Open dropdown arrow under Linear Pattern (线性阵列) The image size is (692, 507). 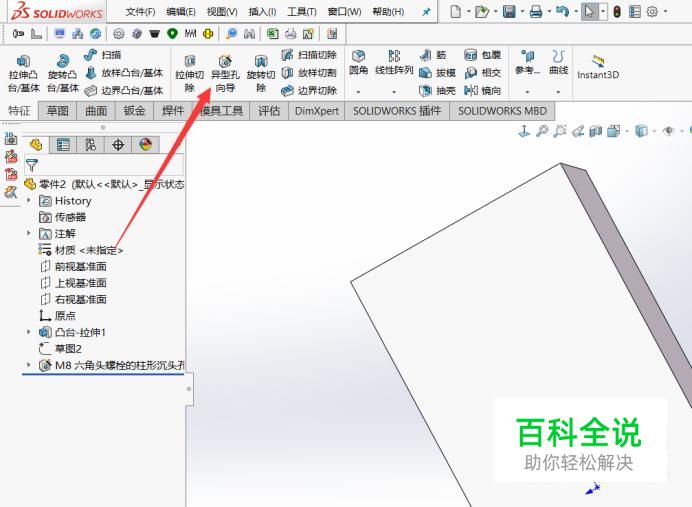pyautogui.click(x=394, y=92)
